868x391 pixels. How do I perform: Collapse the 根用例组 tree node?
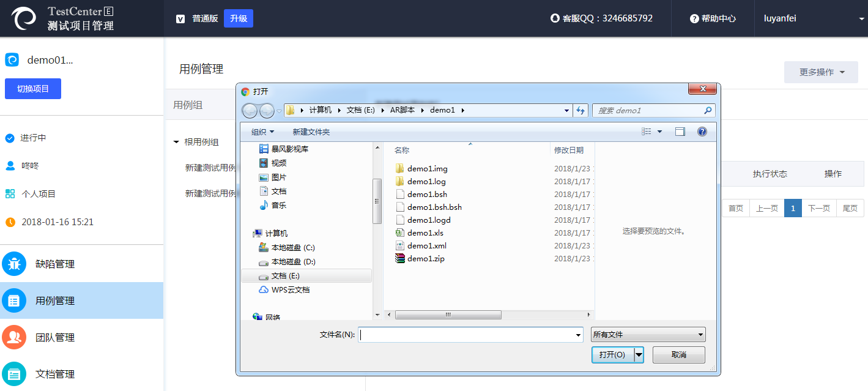[x=176, y=142]
